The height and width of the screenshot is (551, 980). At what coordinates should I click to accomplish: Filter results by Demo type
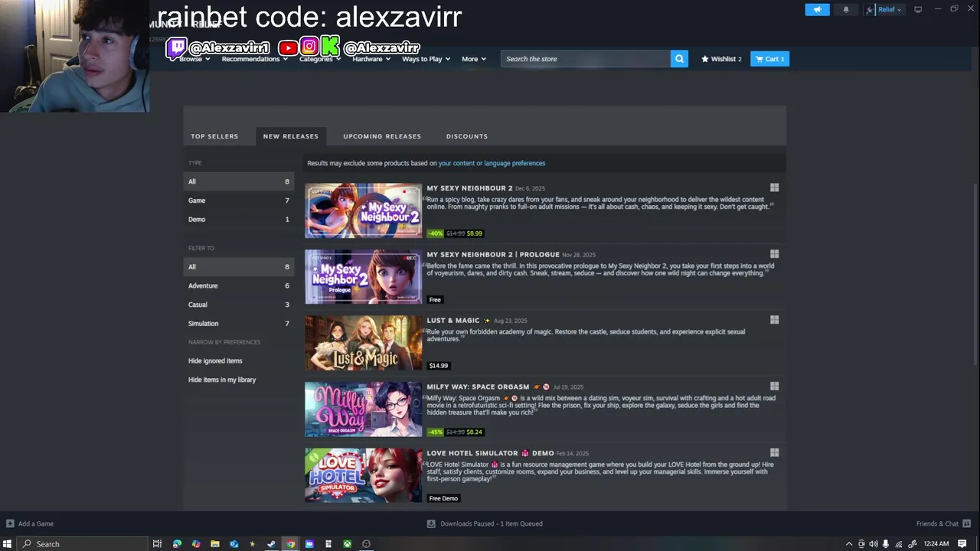coord(239,220)
